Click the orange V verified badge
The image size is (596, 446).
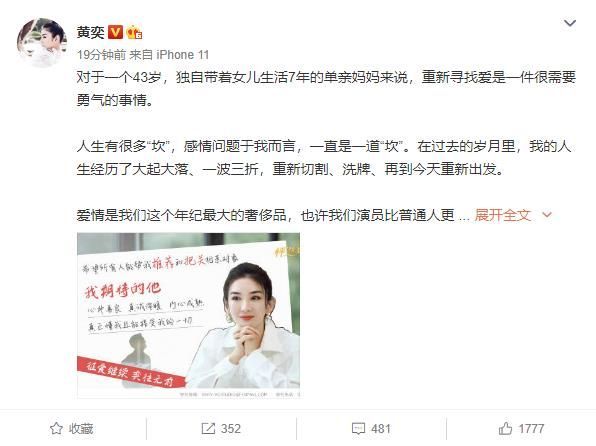tap(116, 32)
